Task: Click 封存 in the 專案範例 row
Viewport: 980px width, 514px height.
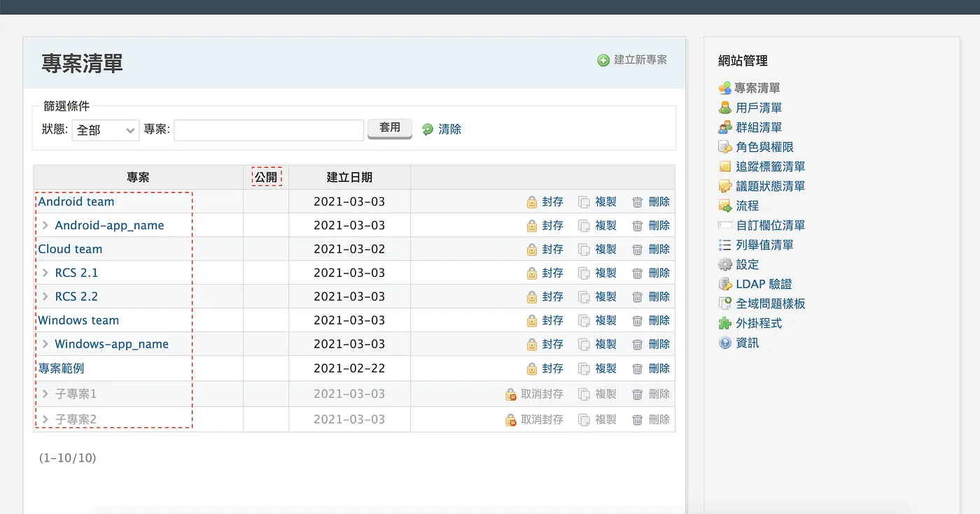Action: coord(553,369)
